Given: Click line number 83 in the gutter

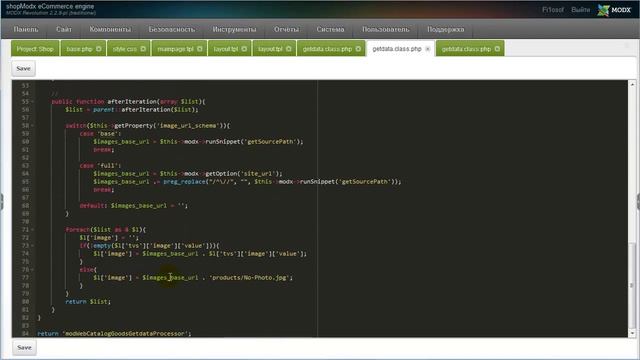Looking at the screenshot, I should (x=25, y=326).
